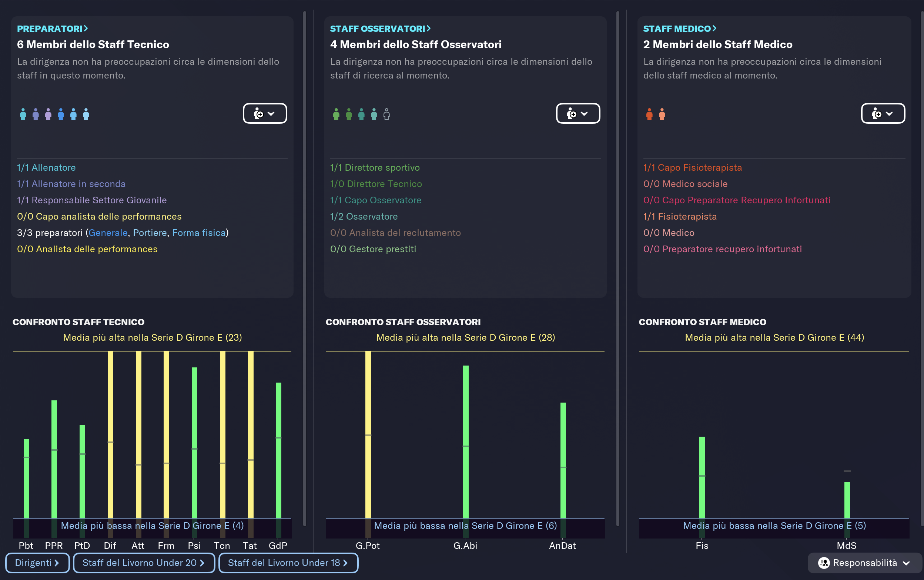Expand the Responsabilità dropdown menu
The image size is (924, 580).
coord(906,563)
